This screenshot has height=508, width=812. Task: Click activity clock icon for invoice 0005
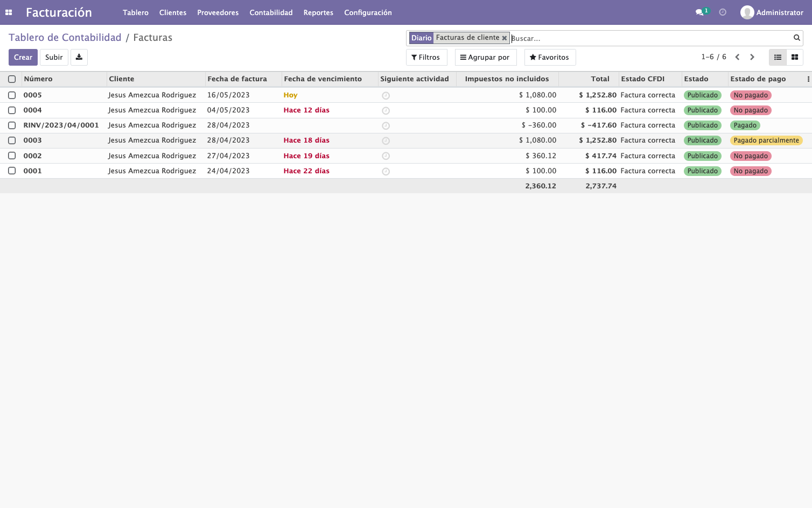pos(386,96)
